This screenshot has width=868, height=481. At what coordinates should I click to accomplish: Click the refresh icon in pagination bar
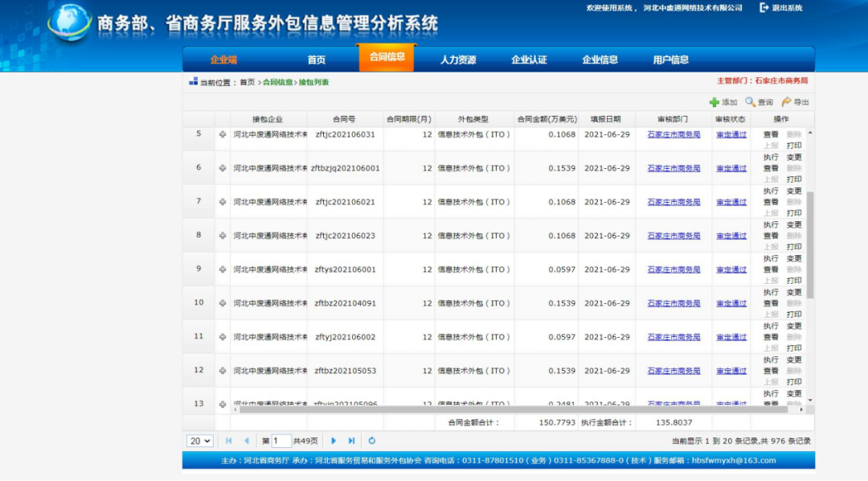pyautogui.click(x=372, y=441)
